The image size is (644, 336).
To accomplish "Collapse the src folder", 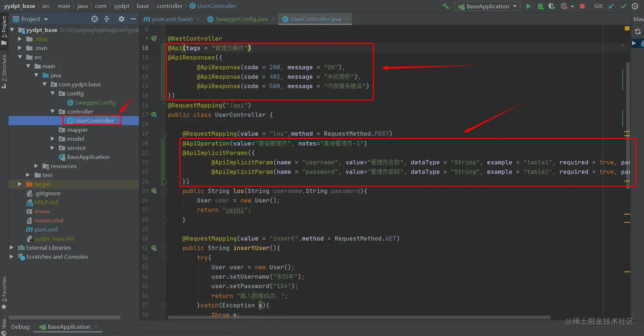I will (20, 57).
